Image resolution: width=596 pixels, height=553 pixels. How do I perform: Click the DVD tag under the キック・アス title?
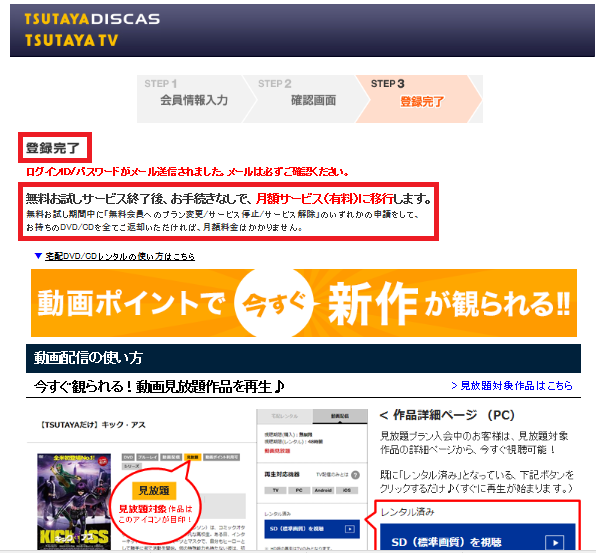pos(128,457)
